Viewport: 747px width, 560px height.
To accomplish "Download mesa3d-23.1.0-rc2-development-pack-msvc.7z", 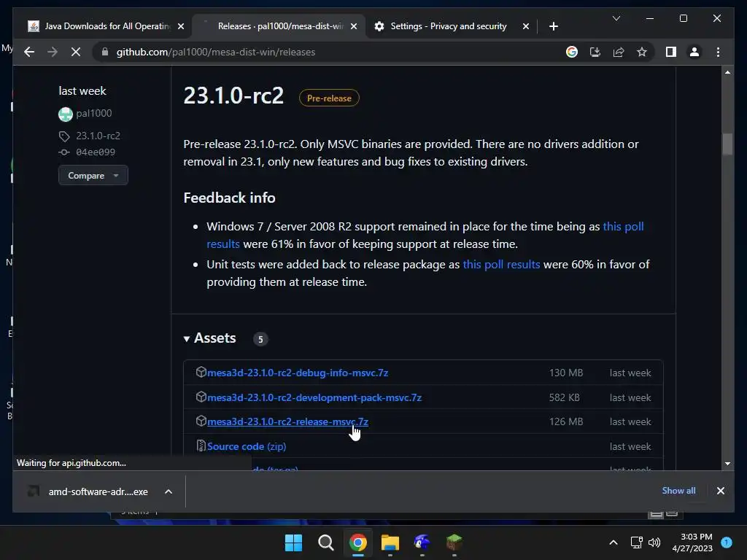I will pyautogui.click(x=314, y=397).
